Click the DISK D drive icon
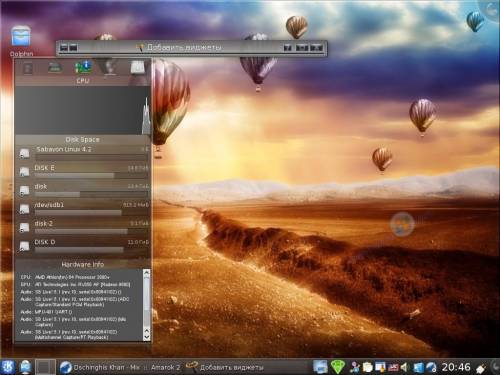 (x=24, y=246)
